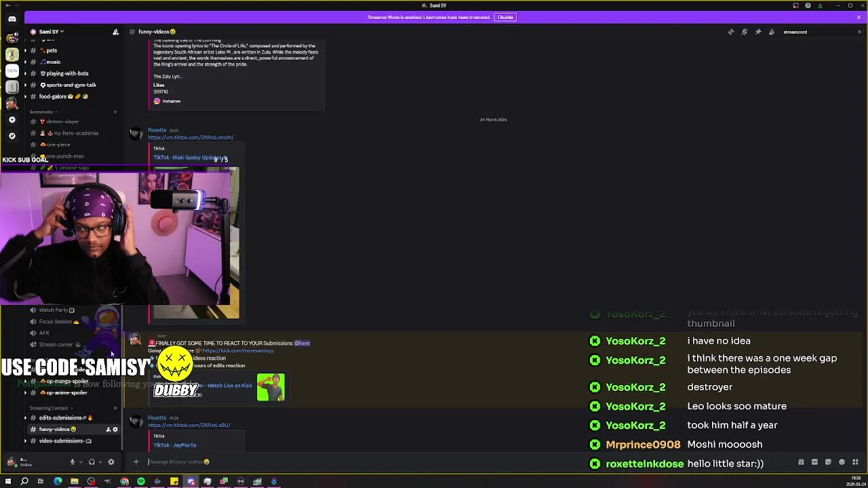Toggle the member list icon in header
868x488 pixels.
tap(771, 32)
